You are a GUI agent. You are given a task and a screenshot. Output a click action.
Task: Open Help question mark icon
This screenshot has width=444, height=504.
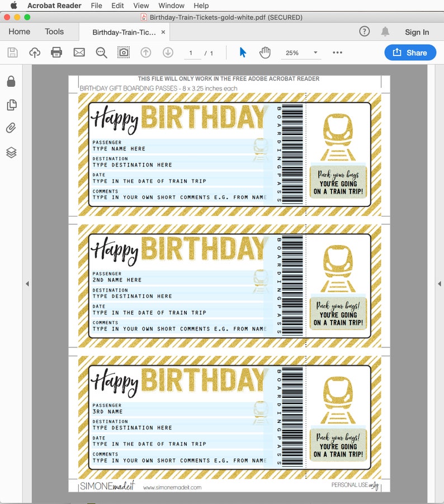click(x=365, y=31)
